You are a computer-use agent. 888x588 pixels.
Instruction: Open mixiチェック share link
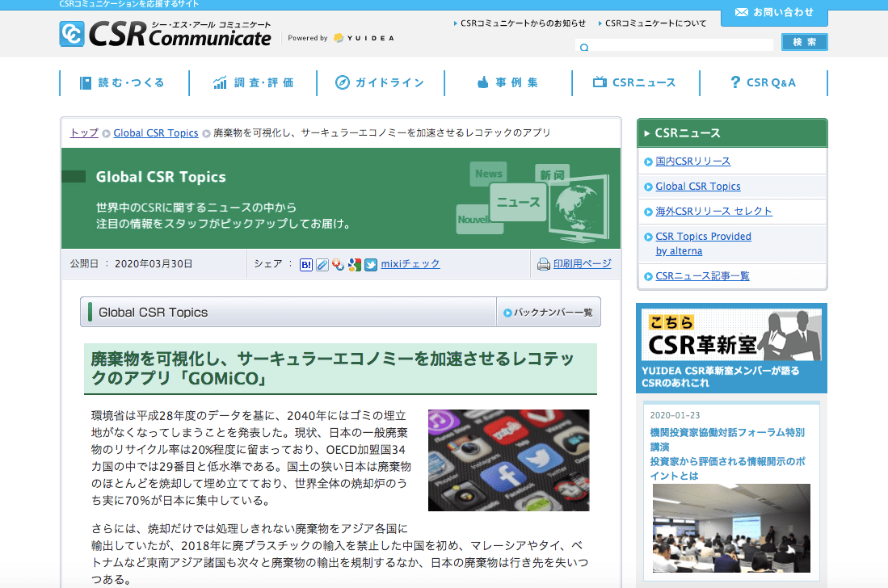click(x=410, y=264)
